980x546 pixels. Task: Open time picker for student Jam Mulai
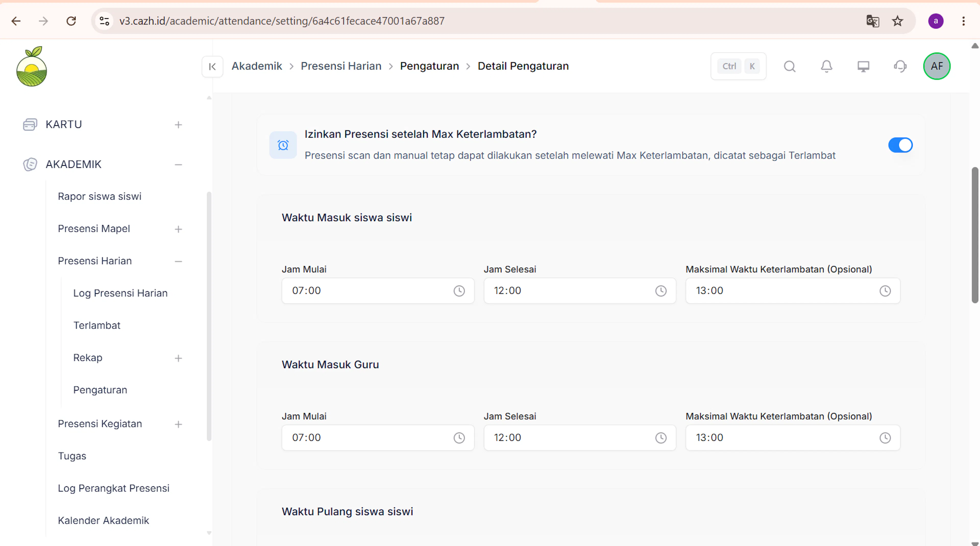tap(459, 291)
